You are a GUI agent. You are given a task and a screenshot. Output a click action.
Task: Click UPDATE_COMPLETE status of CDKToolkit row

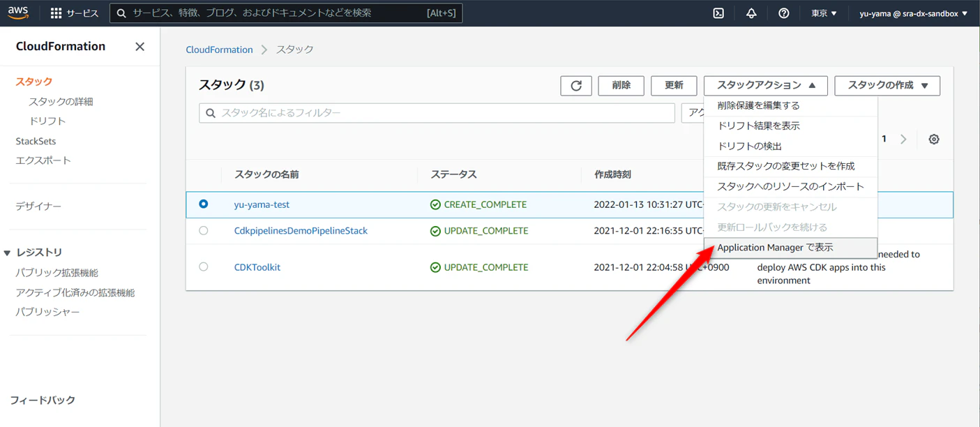click(479, 267)
